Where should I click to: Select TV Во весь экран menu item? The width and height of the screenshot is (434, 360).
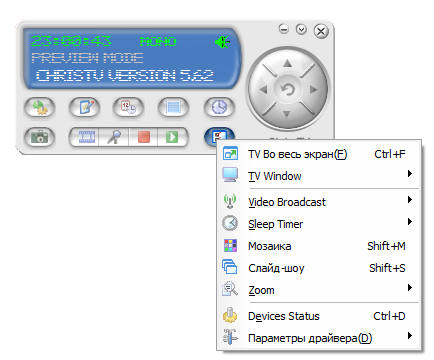click(319, 154)
